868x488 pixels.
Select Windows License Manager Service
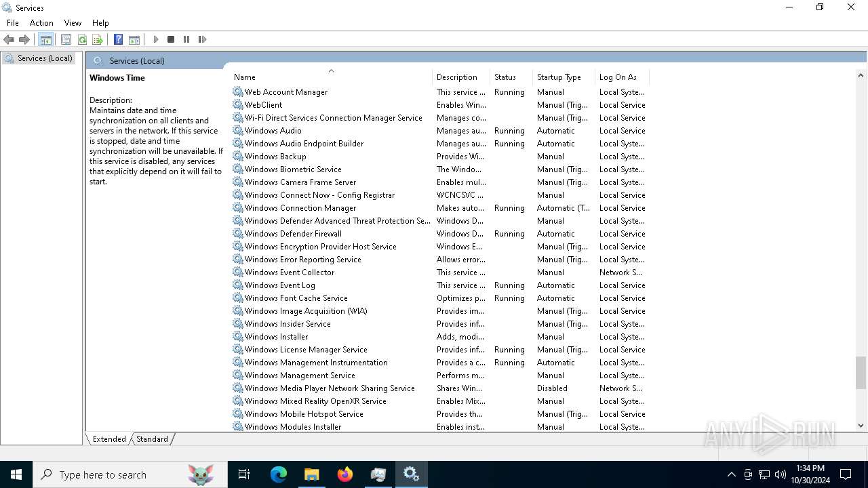pyautogui.click(x=439, y=349)
